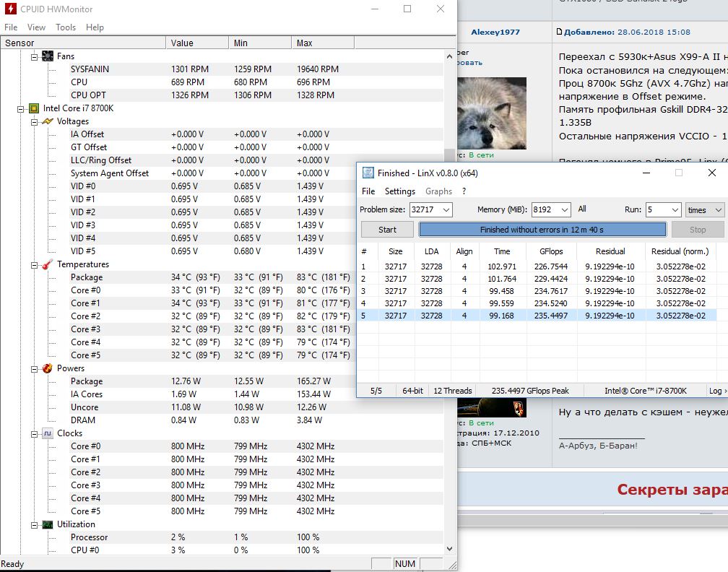Screen dimensions: 728x572
Task: Open HWMonitor Help menu
Action: (x=95, y=27)
